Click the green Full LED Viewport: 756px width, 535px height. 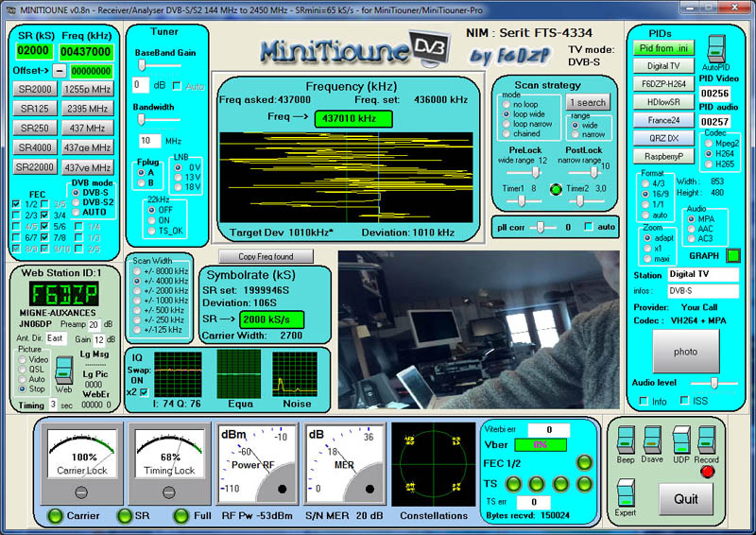tap(181, 516)
